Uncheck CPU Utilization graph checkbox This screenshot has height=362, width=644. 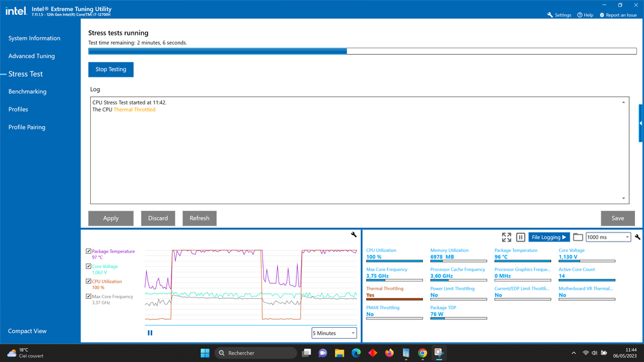[x=88, y=281]
